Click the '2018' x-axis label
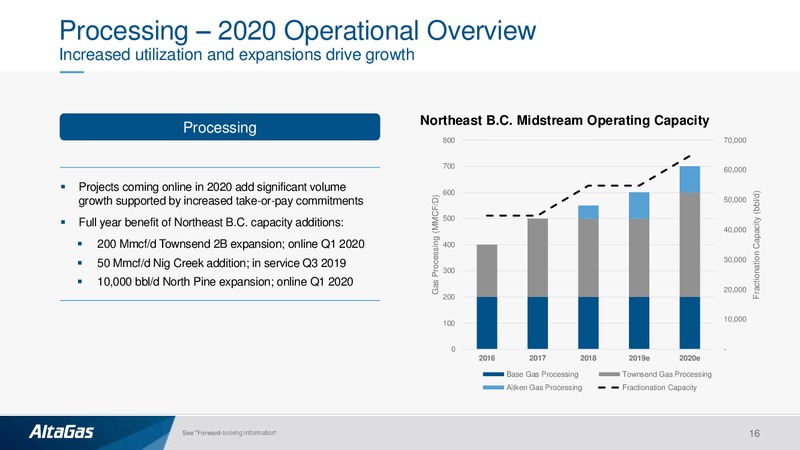This screenshot has height=450, width=800. point(588,358)
